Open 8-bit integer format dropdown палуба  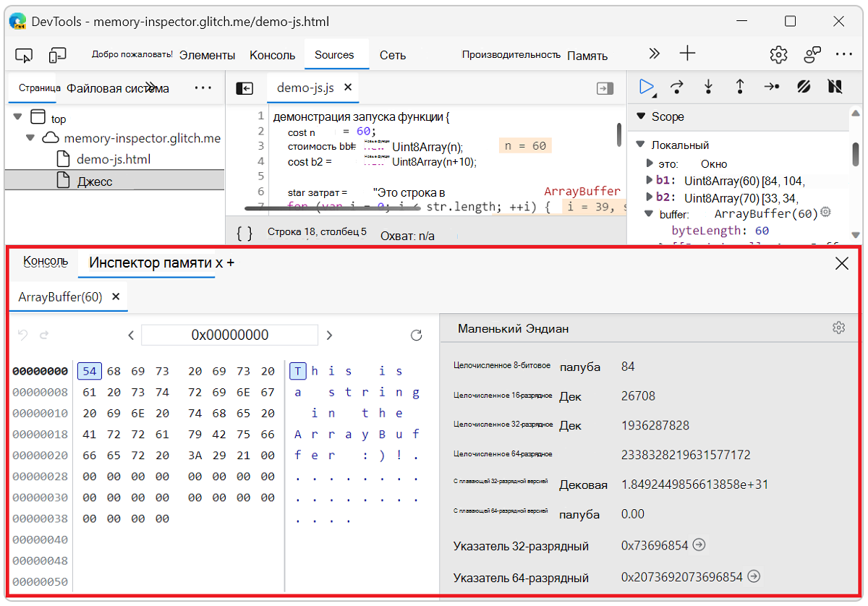tap(579, 367)
